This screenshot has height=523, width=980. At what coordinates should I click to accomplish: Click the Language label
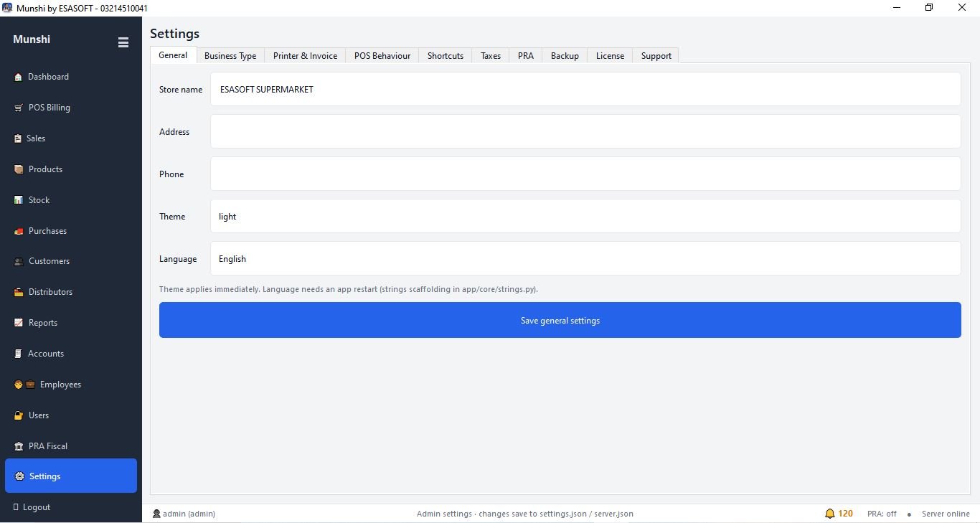coord(178,259)
